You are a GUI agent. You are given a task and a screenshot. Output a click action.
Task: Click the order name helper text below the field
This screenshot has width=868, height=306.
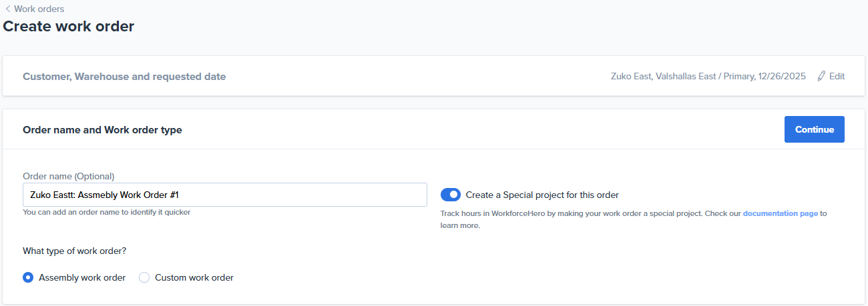point(107,213)
